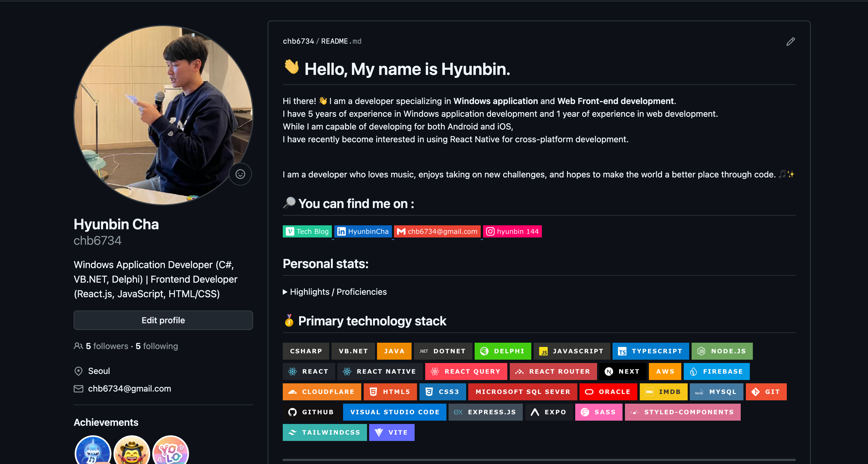The image size is (868, 464).
Task: Click the Gmail chb6734@gmail.com badge
Action: click(x=437, y=231)
